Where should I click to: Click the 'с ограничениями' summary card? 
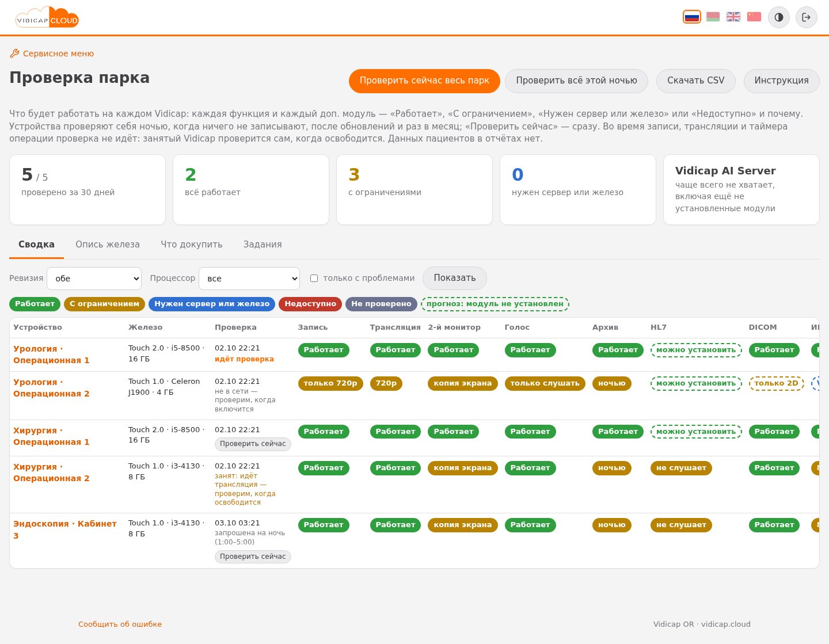coord(414,189)
